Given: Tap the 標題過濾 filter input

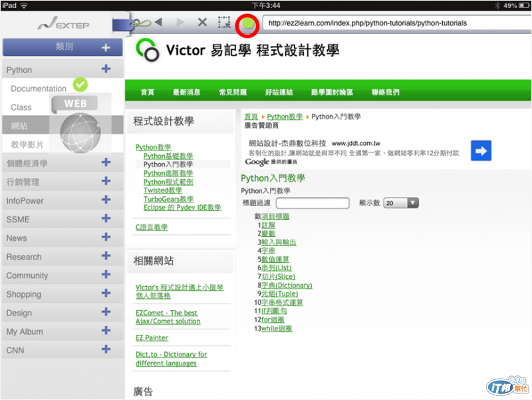Looking at the screenshot, I should coord(313,203).
